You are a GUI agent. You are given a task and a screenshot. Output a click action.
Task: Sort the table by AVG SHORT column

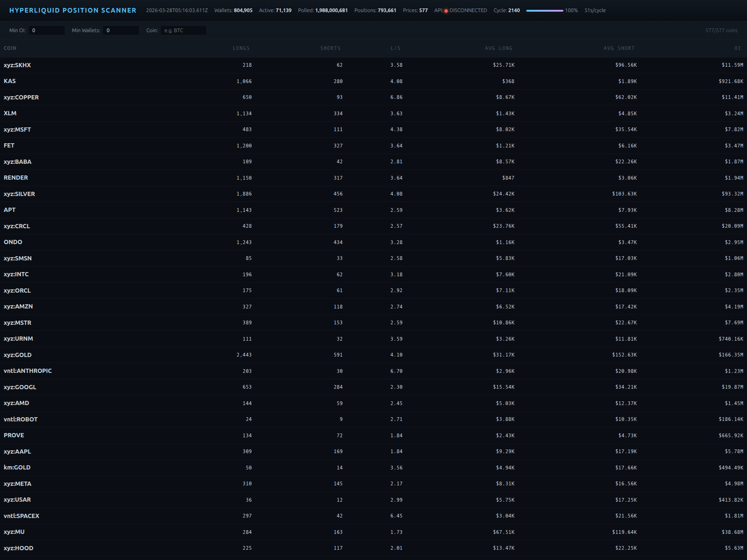click(x=620, y=48)
